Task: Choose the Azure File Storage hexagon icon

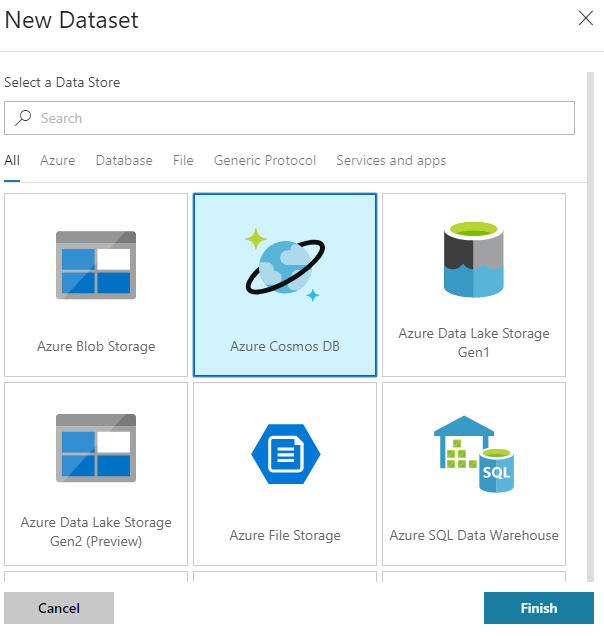Action: coord(285,455)
